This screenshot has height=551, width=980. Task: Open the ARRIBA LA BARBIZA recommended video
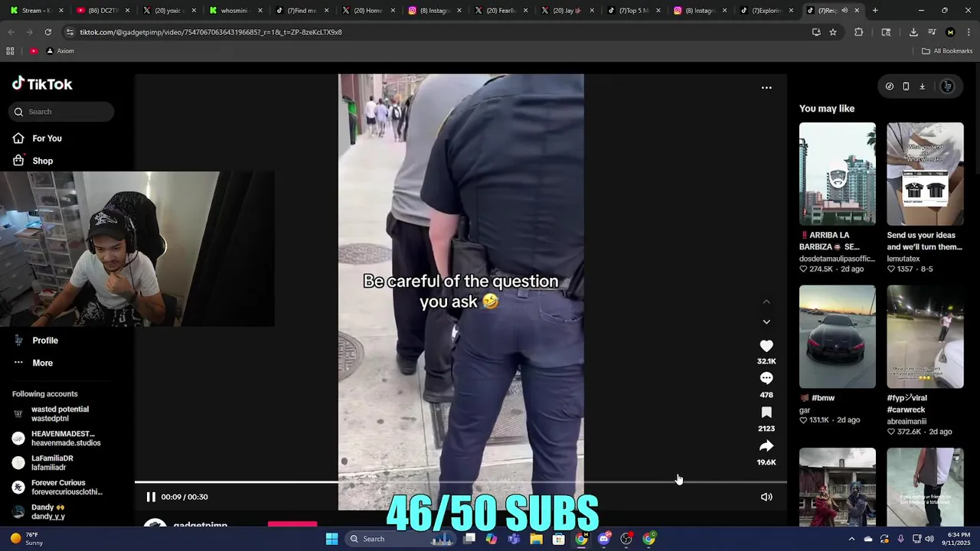click(838, 174)
